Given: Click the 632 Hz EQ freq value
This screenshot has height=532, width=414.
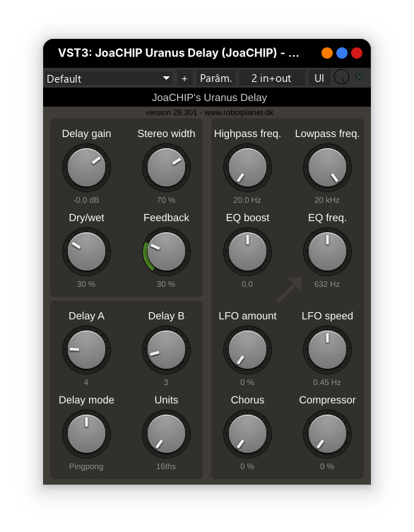Looking at the screenshot, I should (x=327, y=284).
